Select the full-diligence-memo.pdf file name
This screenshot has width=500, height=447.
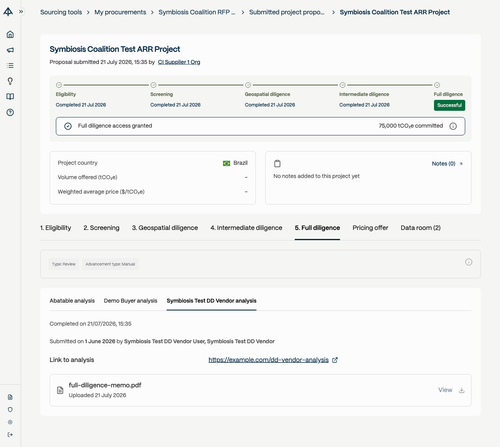pyautogui.click(x=105, y=385)
